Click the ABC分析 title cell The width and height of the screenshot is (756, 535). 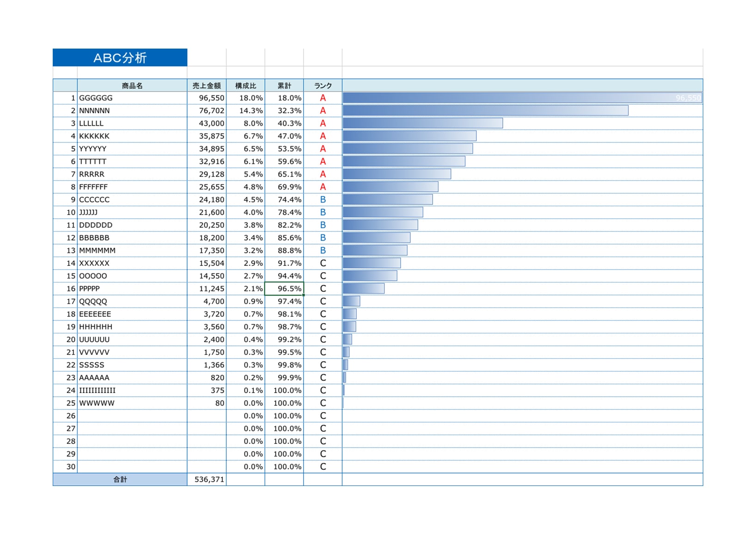120,57
